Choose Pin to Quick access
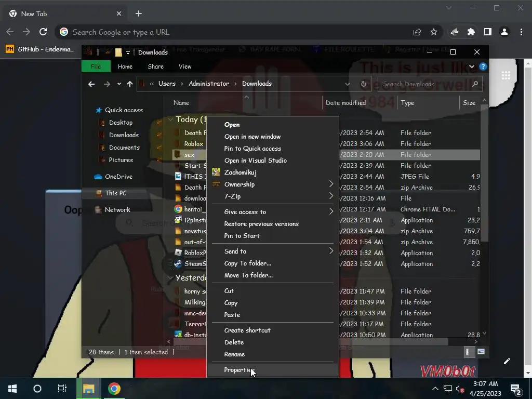Viewport: 532px width, 399px height. 273,148
